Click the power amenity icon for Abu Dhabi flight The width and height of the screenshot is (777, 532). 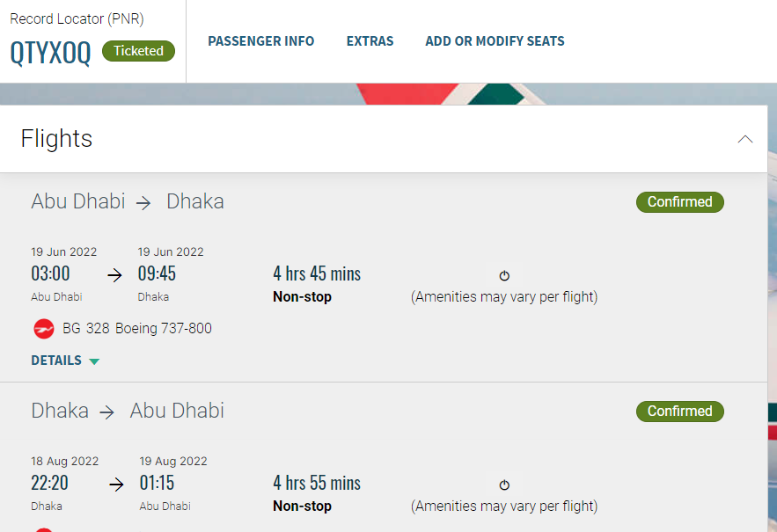click(x=504, y=275)
